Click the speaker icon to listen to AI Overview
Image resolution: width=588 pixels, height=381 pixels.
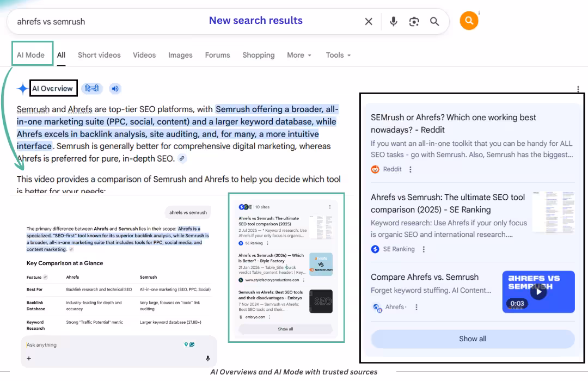click(113, 88)
